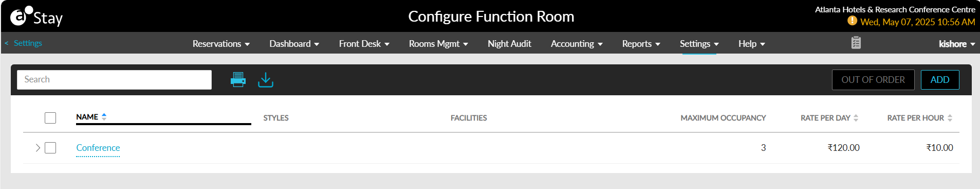Toggle the select-all header checkbox
This screenshot has height=189, width=980.
pyautogui.click(x=50, y=118)
